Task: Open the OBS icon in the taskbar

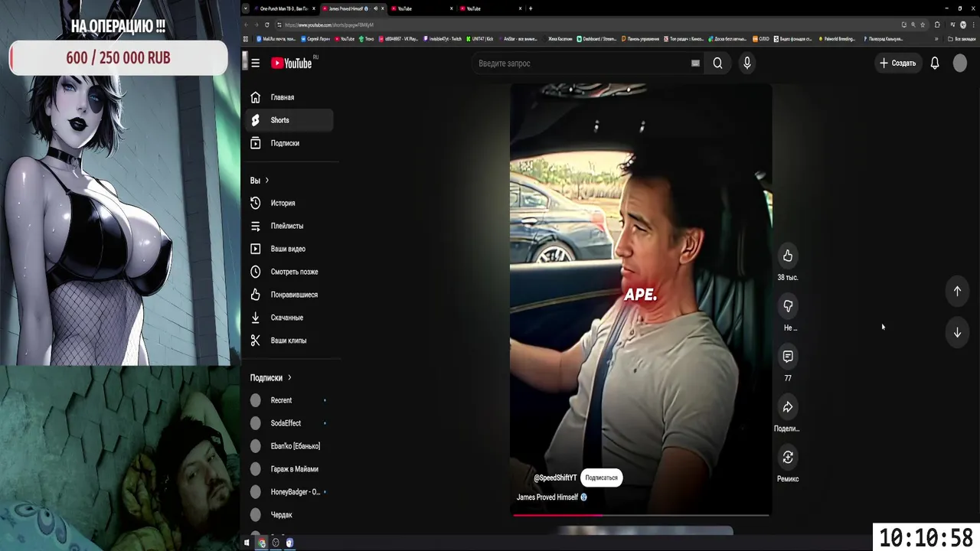Action: coord(276,543)
